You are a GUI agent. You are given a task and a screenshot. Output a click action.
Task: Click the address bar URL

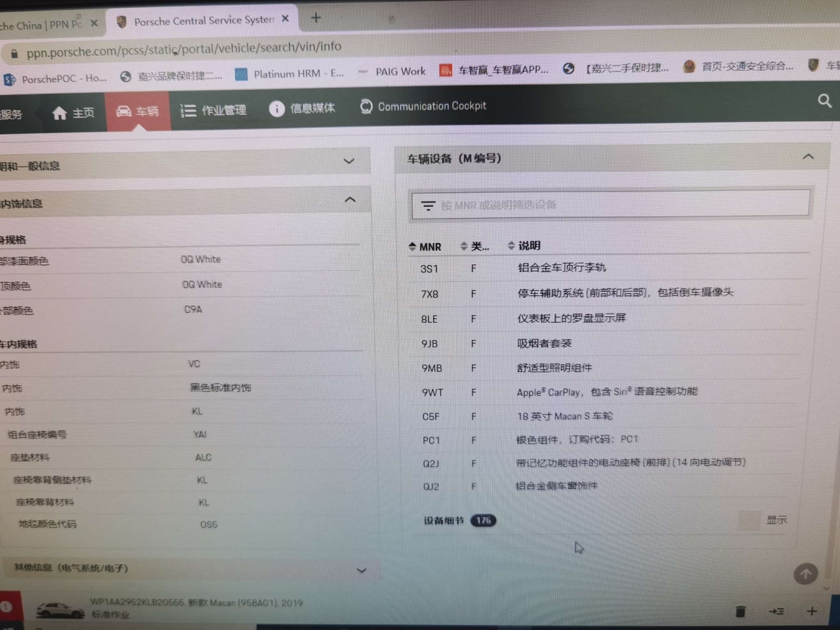coord(184,49)
